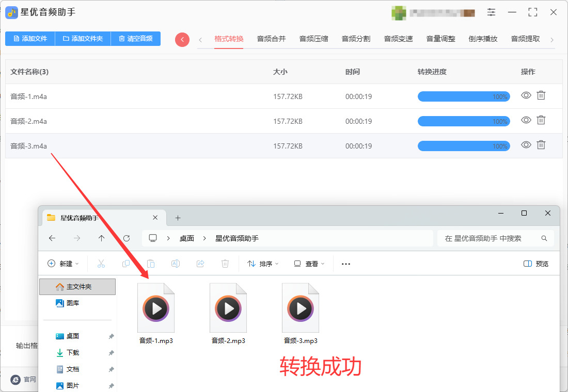Screen dimensions: 568x392
Task: Click the 添加文件 button
Action: click(x=30, y=38)
